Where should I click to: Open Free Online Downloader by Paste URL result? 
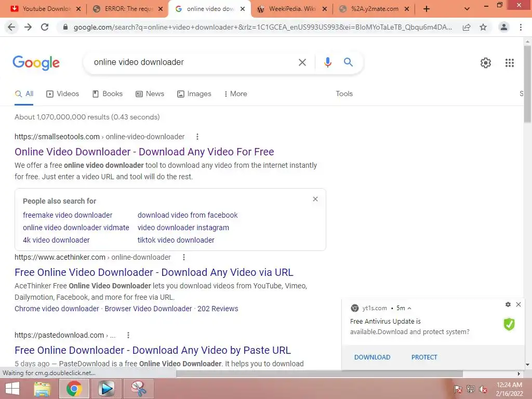pyautogui.click(x=153, y=350)
